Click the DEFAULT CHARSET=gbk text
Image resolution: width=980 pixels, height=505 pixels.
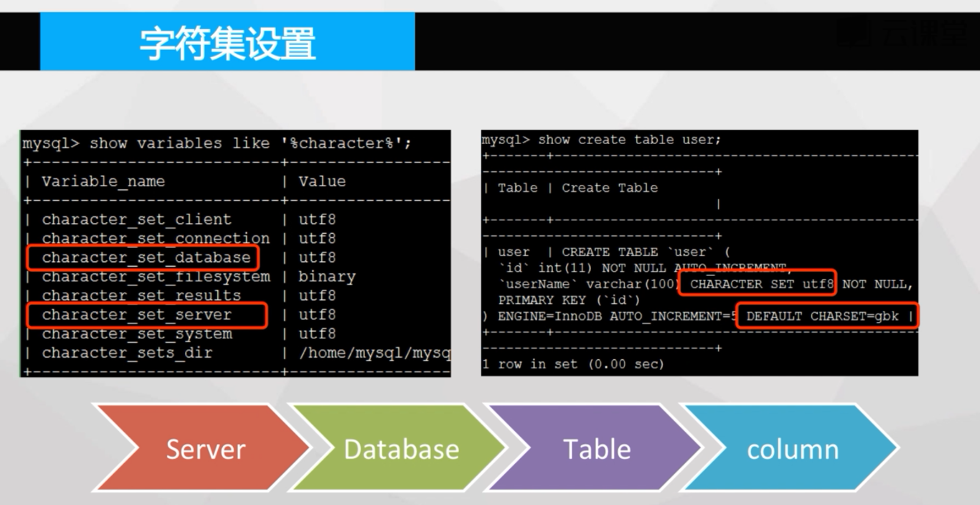point(822,316)
